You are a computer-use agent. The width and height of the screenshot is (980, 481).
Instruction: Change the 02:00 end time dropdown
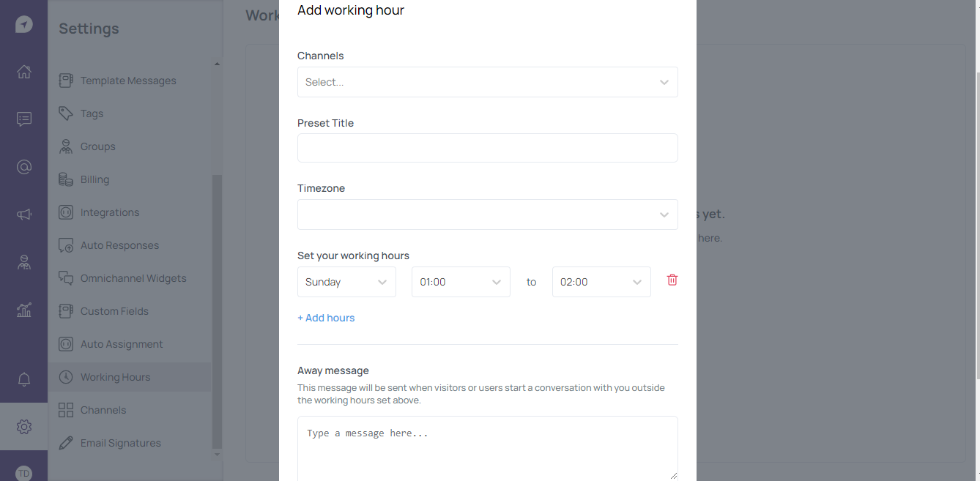coord(601,282)
